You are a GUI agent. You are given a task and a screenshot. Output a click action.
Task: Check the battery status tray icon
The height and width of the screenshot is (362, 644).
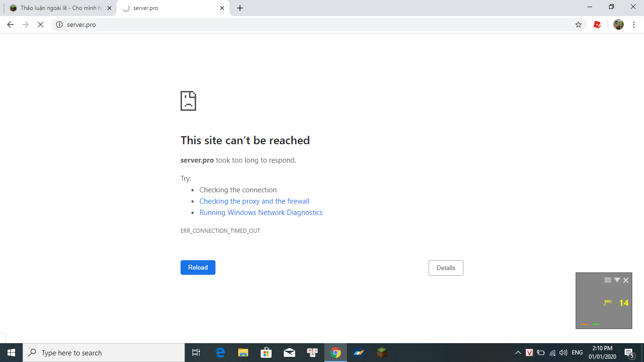tap(541, 353)
